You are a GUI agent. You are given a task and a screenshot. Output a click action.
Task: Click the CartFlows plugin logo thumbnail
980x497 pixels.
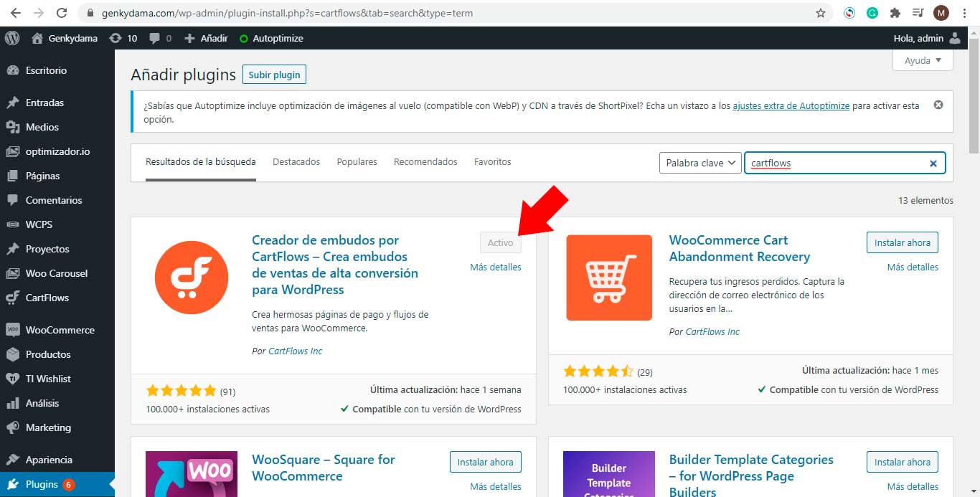[192, 278]
